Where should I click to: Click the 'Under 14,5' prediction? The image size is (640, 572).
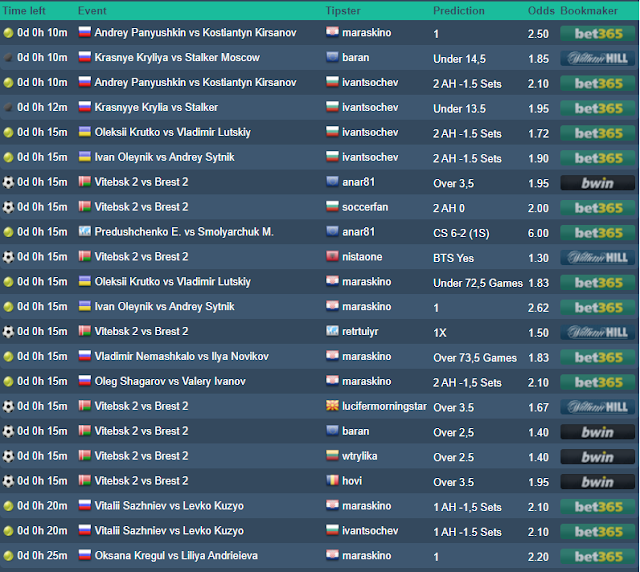tap(459, 59)
